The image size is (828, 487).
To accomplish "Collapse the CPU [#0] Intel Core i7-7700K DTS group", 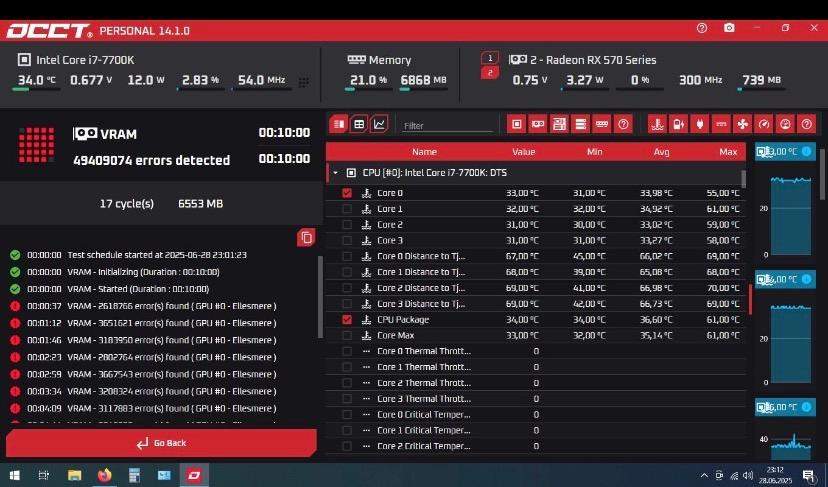I will point(335,173).
